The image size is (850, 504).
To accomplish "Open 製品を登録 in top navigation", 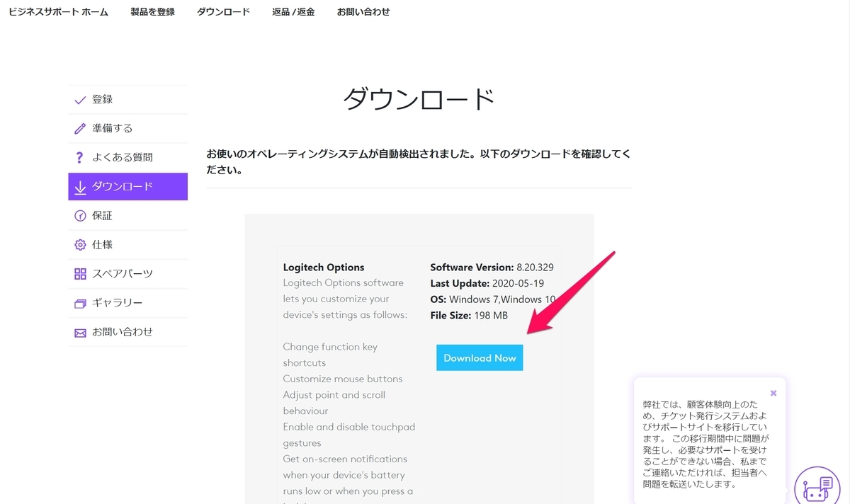I will coord(152,12).
